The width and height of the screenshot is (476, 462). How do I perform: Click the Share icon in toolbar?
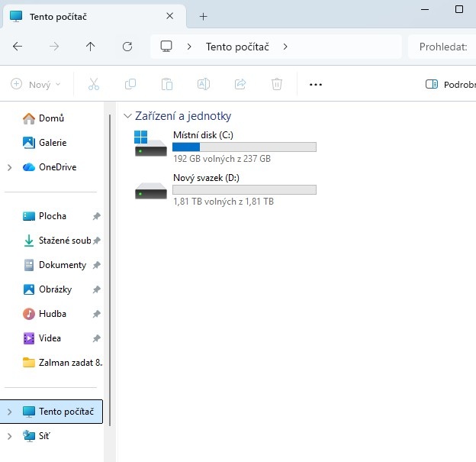click(240, 84)
